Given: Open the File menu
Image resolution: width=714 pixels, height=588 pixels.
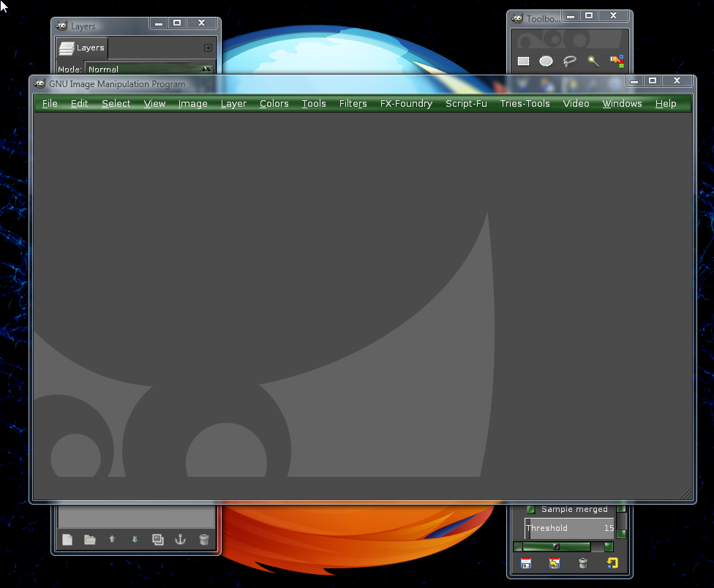Looking at the screenshot, I should (50, 103).
